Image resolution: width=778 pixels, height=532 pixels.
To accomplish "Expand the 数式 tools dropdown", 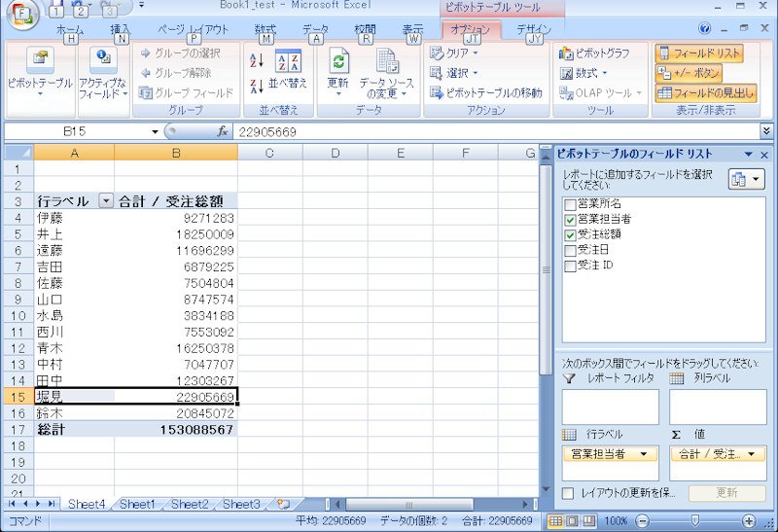I will 604,73.
